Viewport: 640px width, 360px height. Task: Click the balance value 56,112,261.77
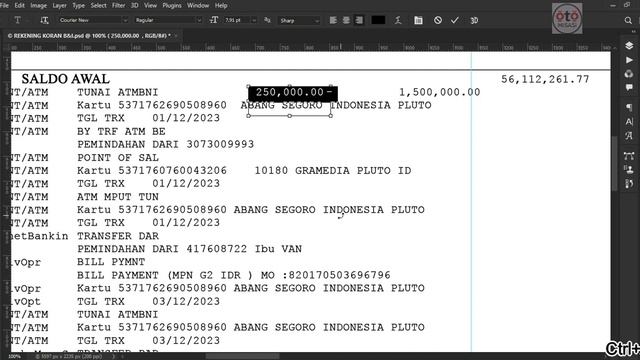click(x=545, y=79)
